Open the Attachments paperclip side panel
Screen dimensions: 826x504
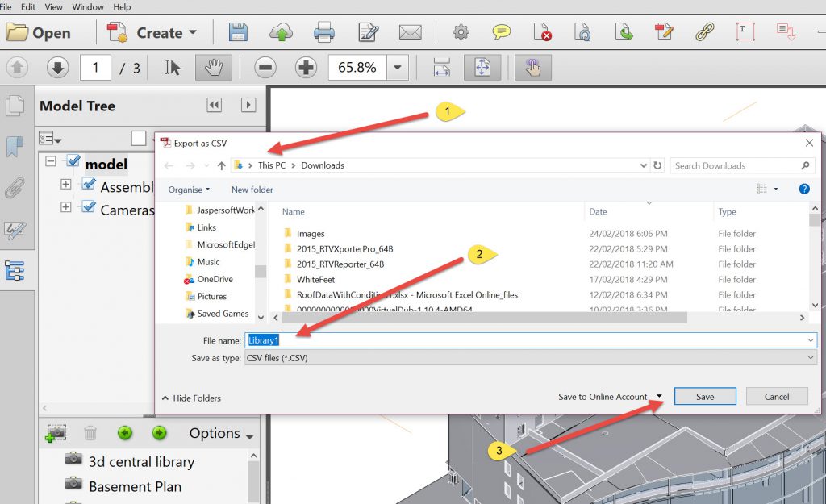click(15, 189)
